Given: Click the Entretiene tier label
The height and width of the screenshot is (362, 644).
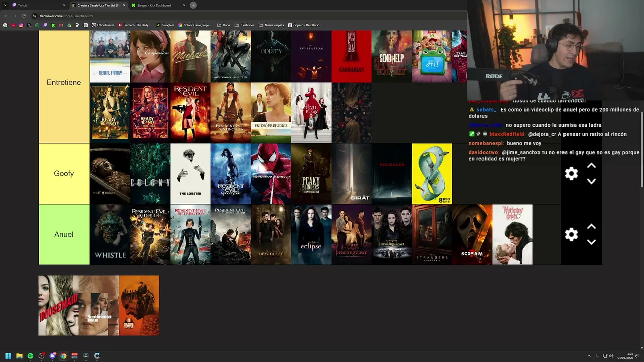Looking at the screenshot, I should [x=64, y=83].
